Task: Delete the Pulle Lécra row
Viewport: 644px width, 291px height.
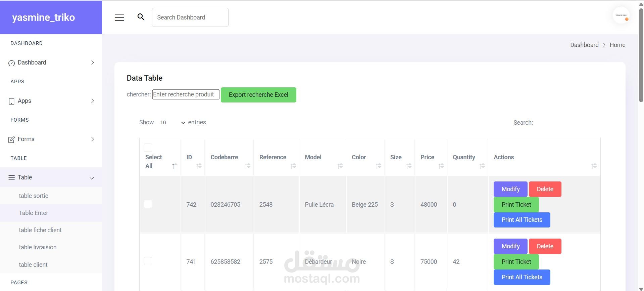Action: [545, 189]
